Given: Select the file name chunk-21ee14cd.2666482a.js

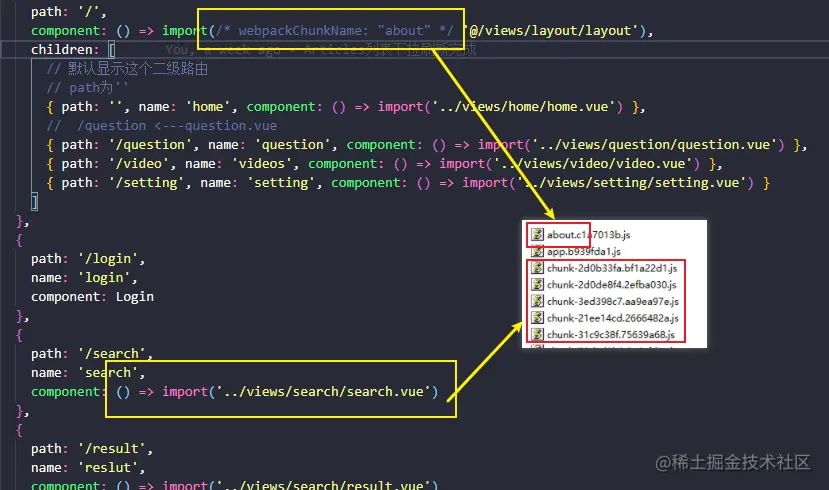Looking at the screenshot, I should [x=612, y=318].
